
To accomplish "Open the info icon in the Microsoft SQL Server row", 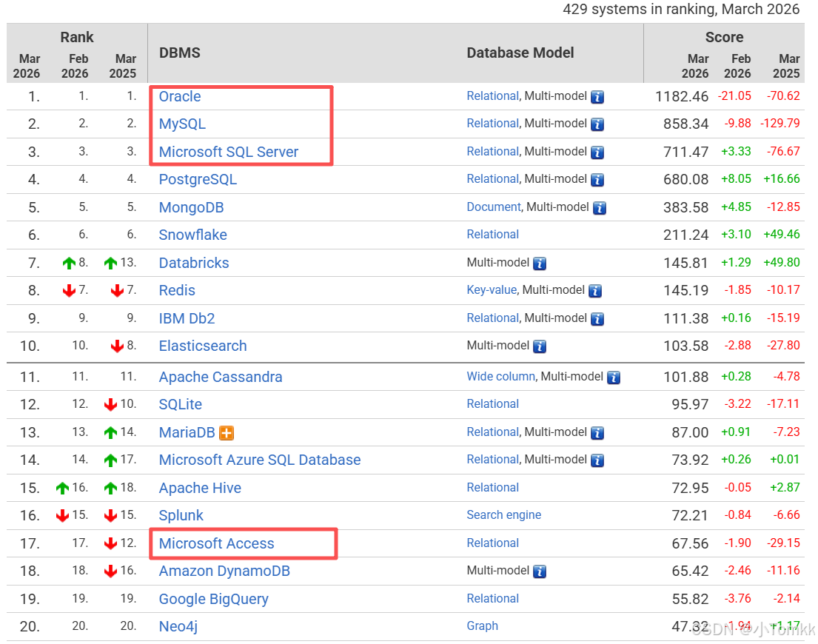I will click(x=597, y=152).
